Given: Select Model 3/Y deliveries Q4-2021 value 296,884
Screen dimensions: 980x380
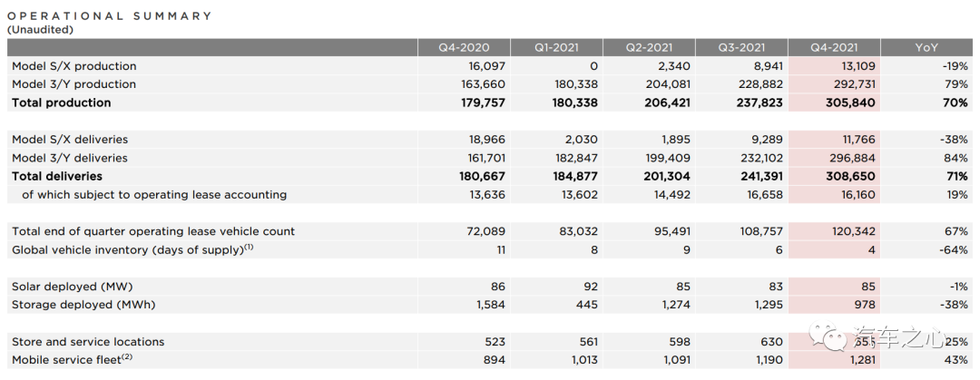Looking at the screenshot, I should coord(852,158).
